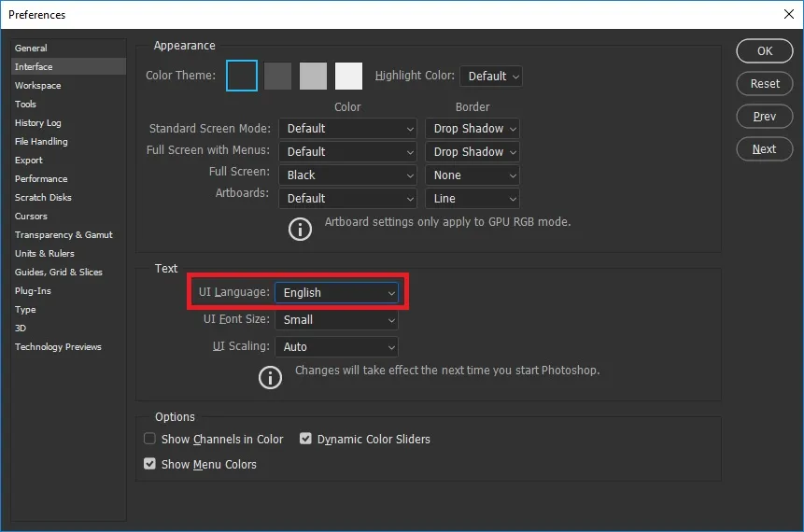
Task: Open Full Screen with Menus border dropdown
Action: pos(473,152)
